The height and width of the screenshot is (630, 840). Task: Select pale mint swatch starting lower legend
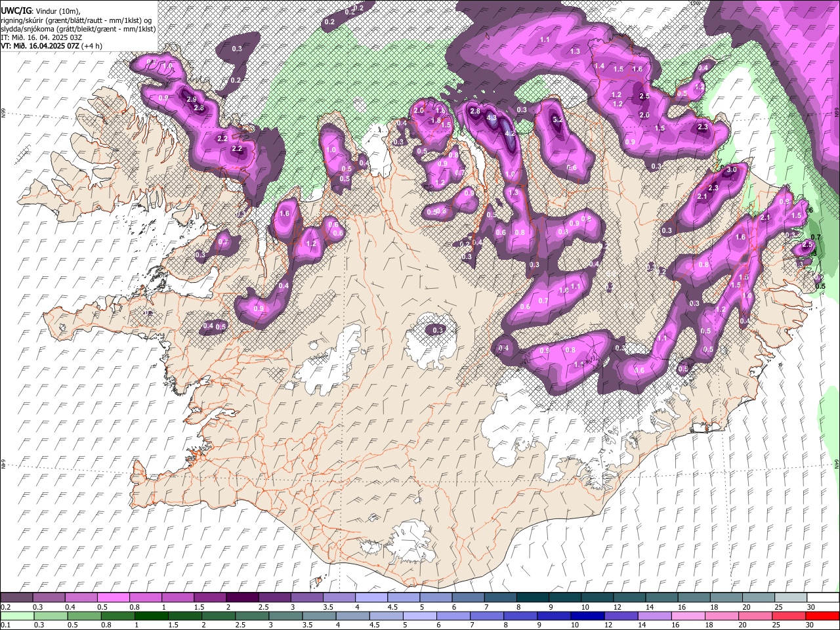[x=18, y=616]
